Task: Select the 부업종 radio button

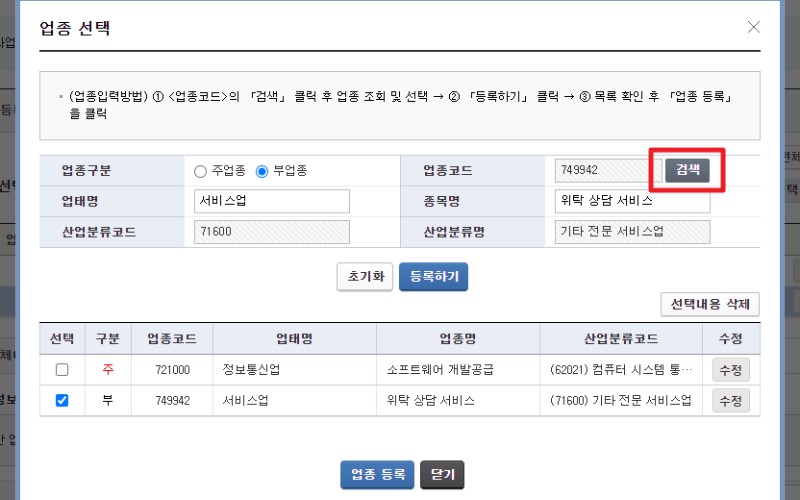Action: pyautogui.click(x=262, y=171)
